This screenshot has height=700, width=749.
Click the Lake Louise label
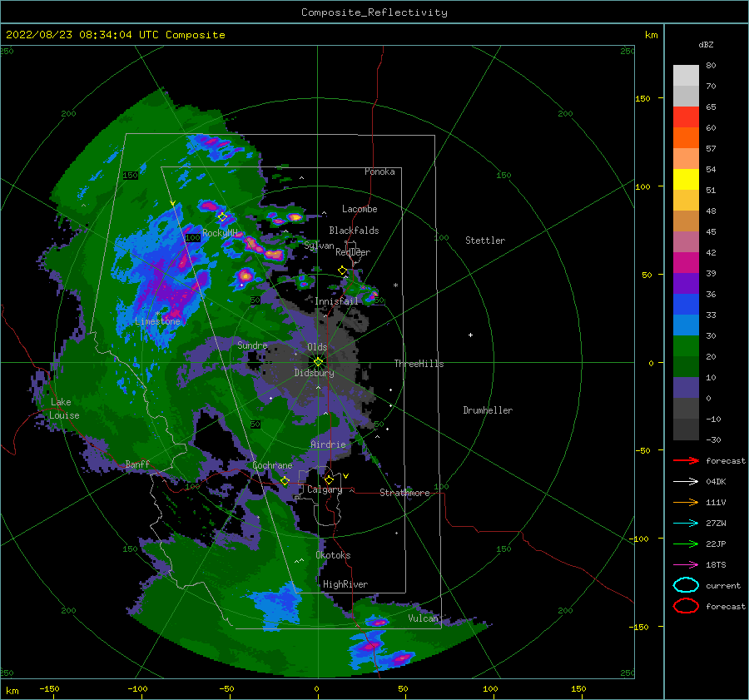point(65,409)
